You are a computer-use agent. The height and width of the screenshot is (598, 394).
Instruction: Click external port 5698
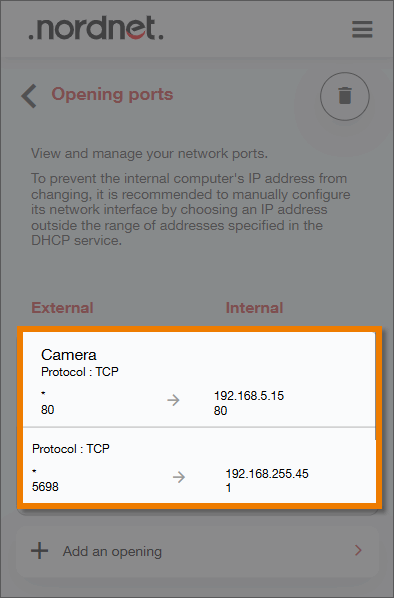45,487
